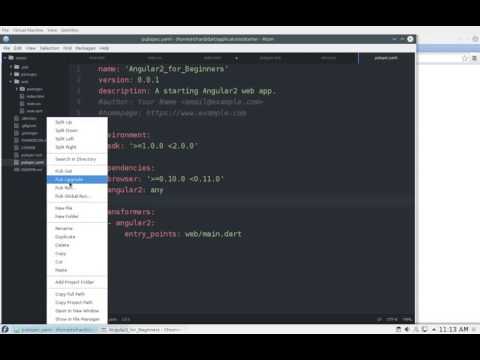Open the start menu icon on the taskbar

pos(5,329)
